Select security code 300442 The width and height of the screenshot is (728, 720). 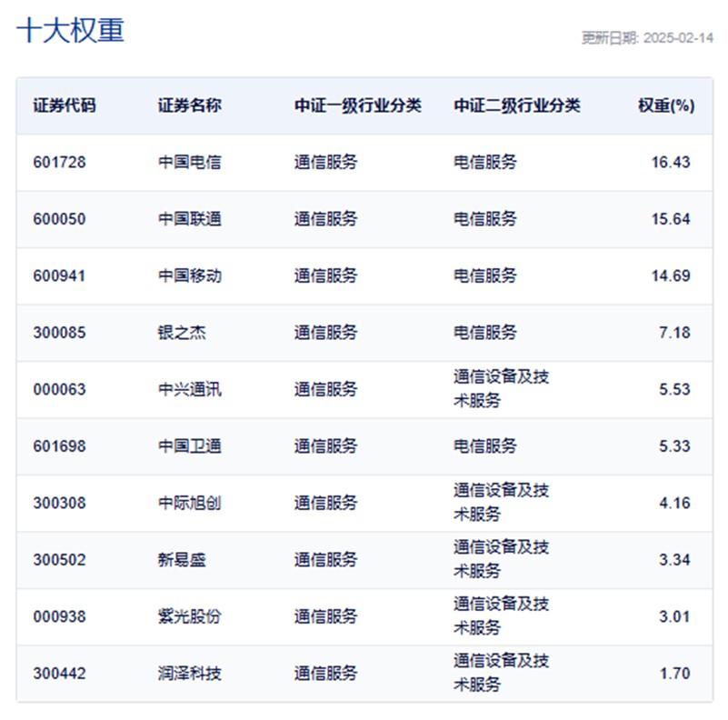click(59, 673)
